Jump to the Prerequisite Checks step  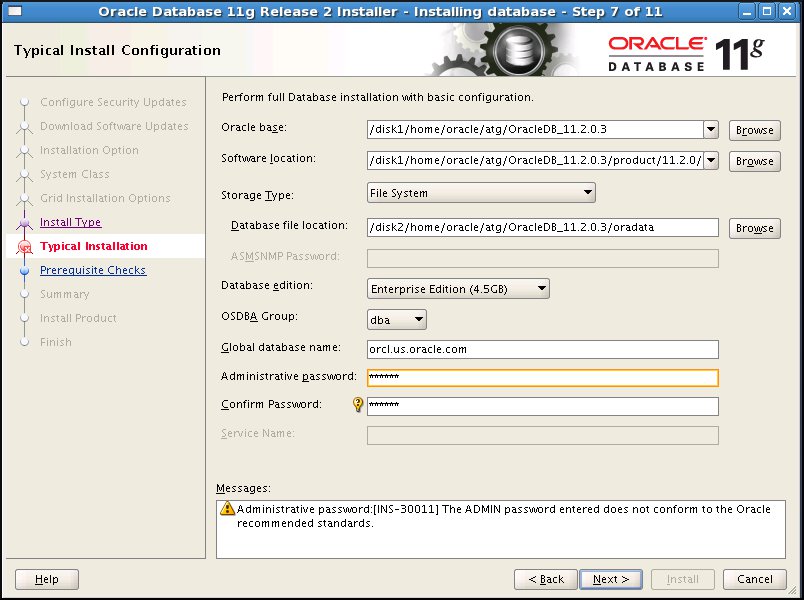92,270
